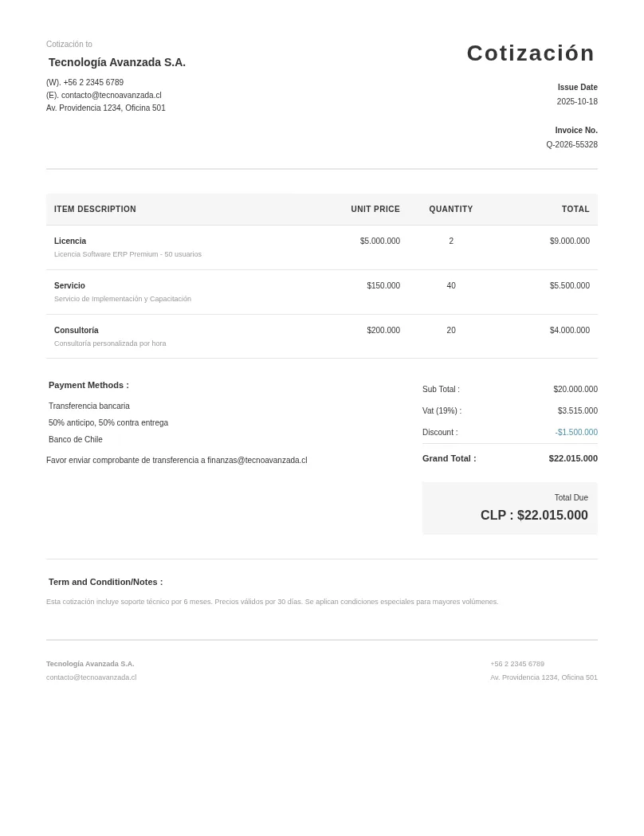644x836 pixels.
Task: Click the Term and Condition/Notes heading
Action: pos(105,583)
